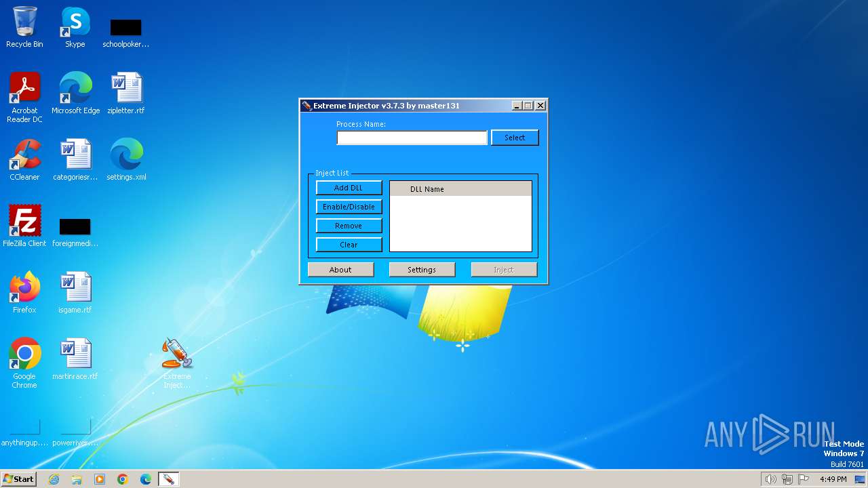
Task: Launch Firefox from the desktop
Action: point(24,293)
